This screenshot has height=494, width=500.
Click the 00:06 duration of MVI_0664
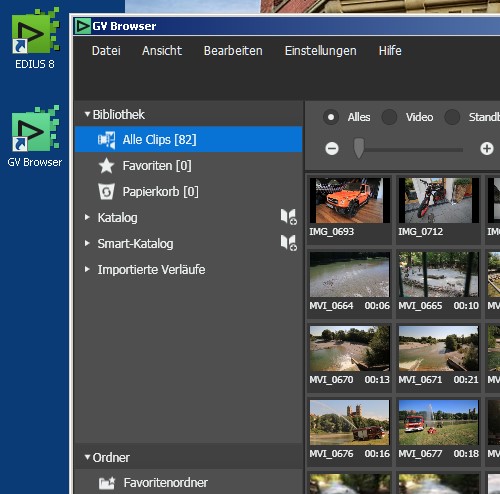click(377, 306)
